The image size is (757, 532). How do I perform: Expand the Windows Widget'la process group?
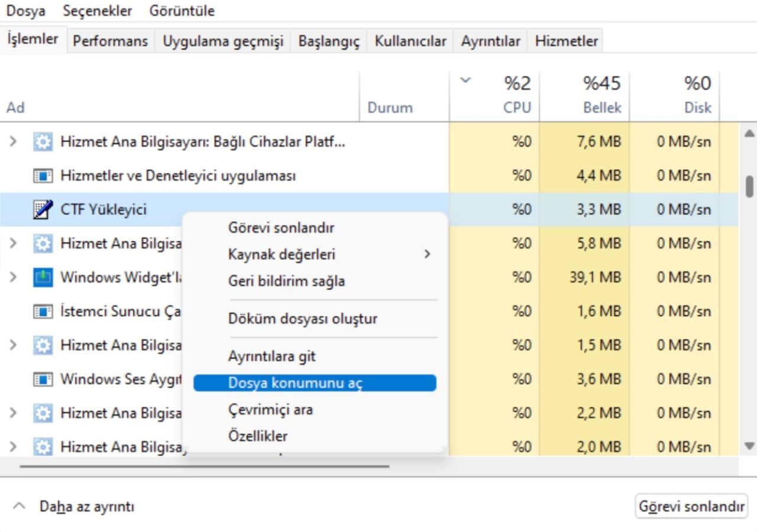(x=13, y=277)
